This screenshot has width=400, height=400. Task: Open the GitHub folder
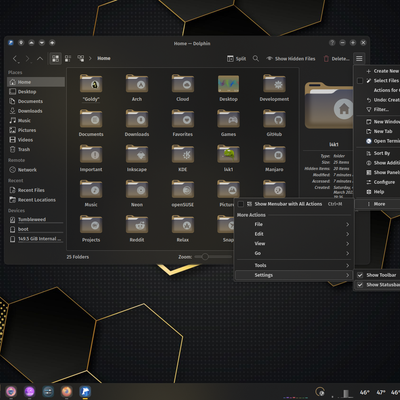pos(274,123)
